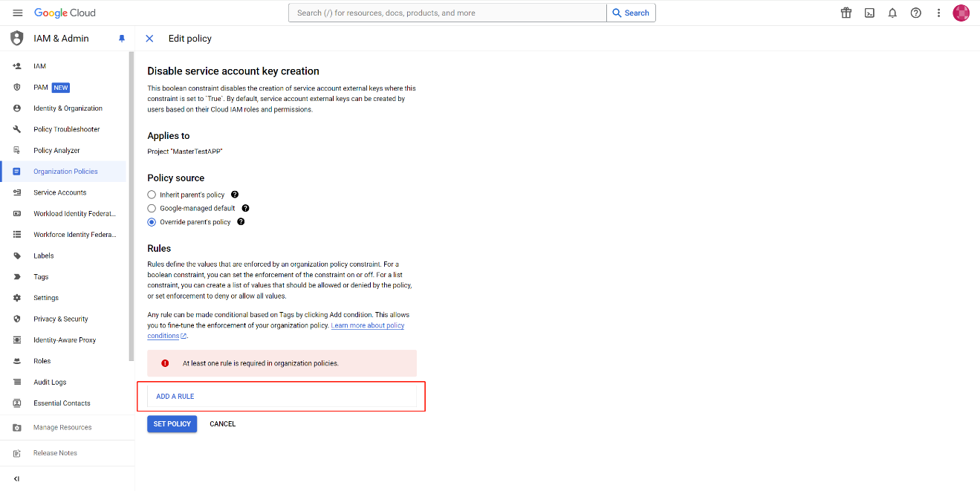This screenshot has height=491, width=980.
Task: Open the Cloud Shell terminal icon
Action: [869, 13]
